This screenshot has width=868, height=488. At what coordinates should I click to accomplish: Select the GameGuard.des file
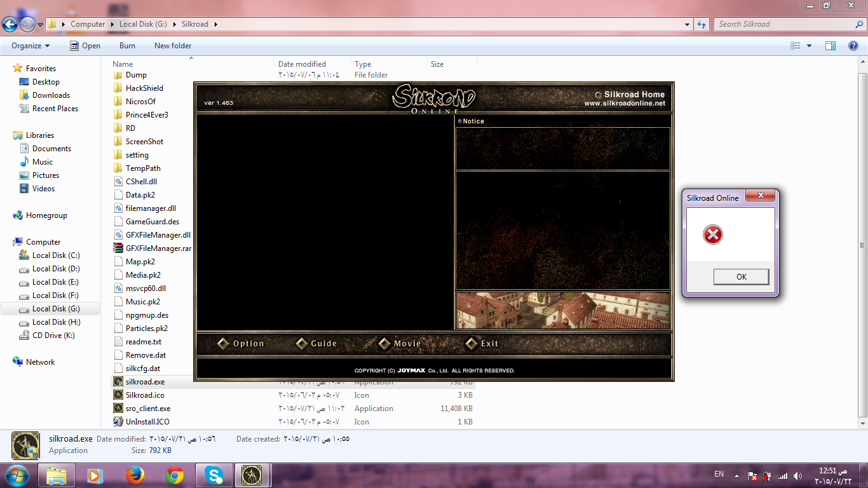tap(153, 222)
